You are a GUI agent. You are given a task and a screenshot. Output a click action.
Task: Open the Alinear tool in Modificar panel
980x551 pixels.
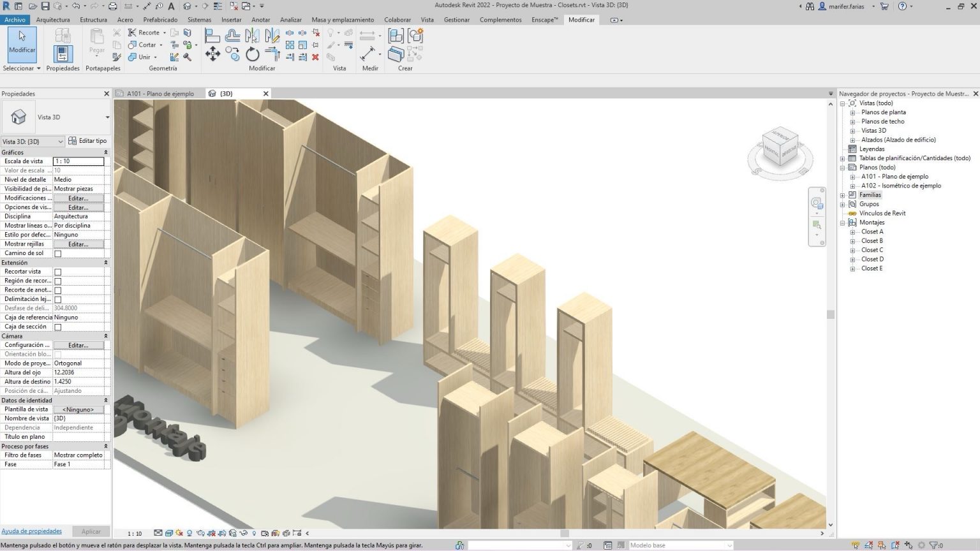pyautogui.click(x=212, y=36)
